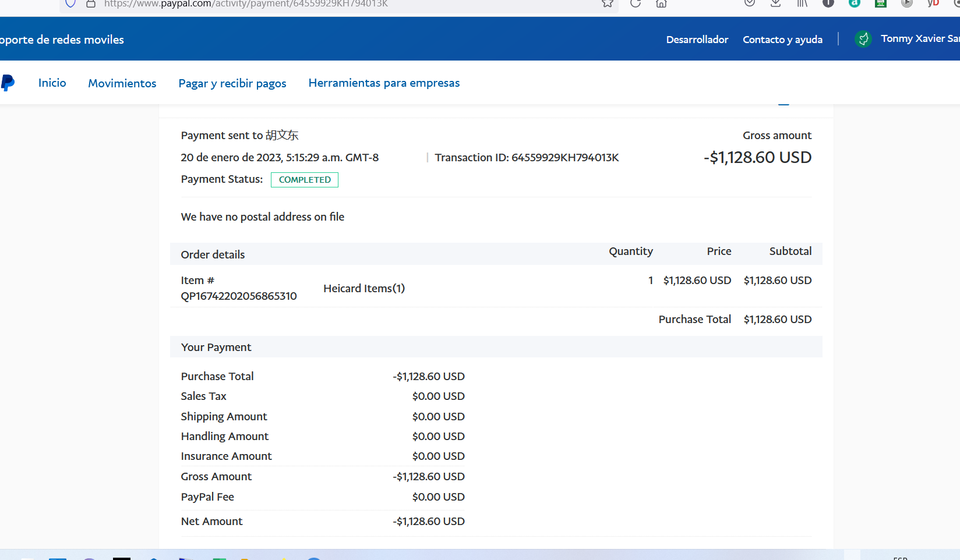This screenshot has height=560, width=960.
Task: Click the Insurance Amount label
Action: (226, 456)
